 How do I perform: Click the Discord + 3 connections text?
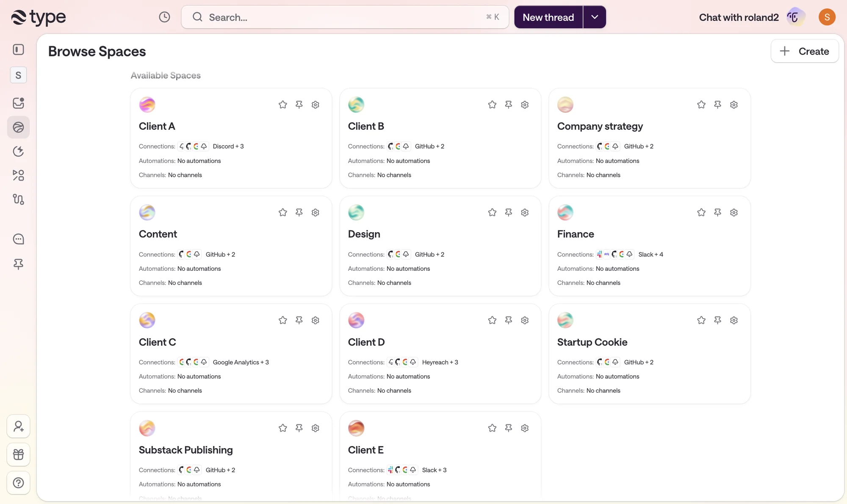pos(228,146)
